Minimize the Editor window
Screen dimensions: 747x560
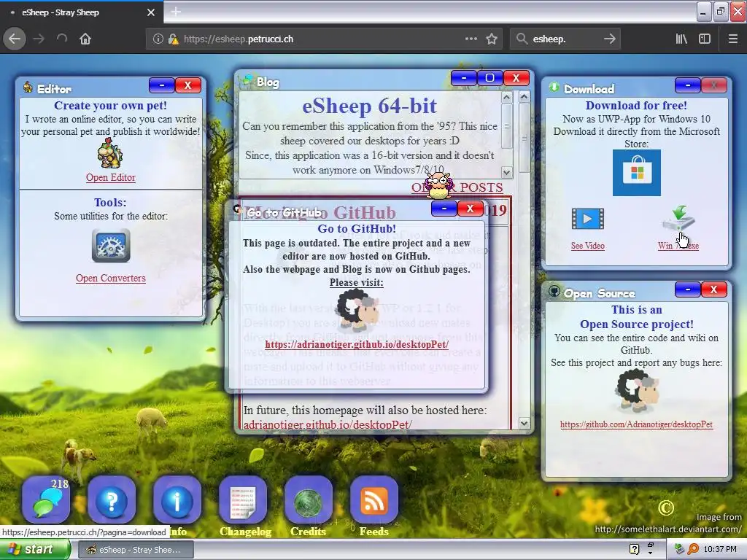point(162,85)
